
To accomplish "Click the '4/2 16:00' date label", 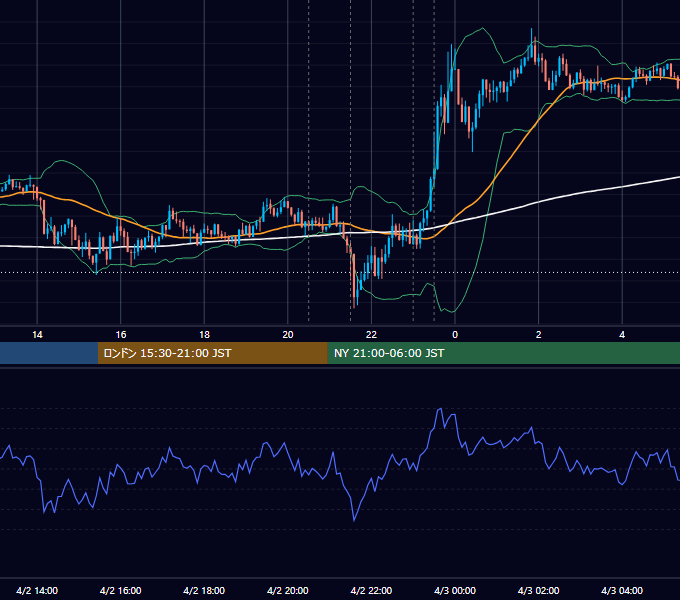I will [x=121, y=590].
